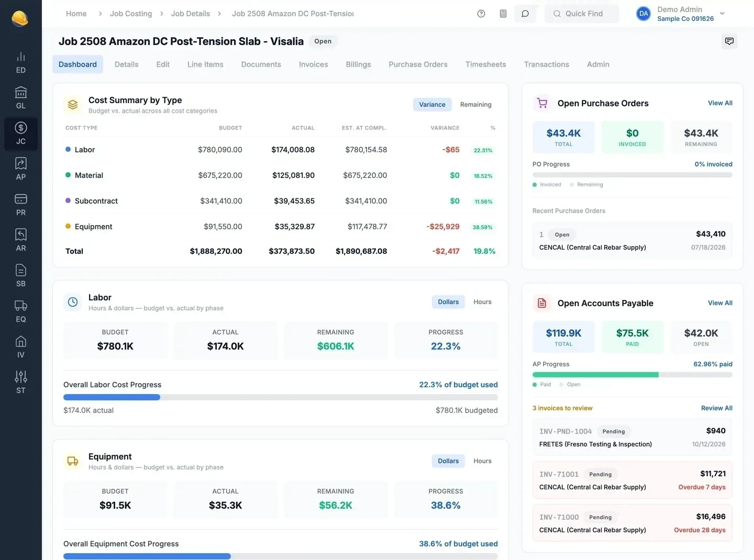Image resolution: width=754 pixels, height=560 pixels.
Task: Show Equipment card in Dollars
Action: (448, 461)
